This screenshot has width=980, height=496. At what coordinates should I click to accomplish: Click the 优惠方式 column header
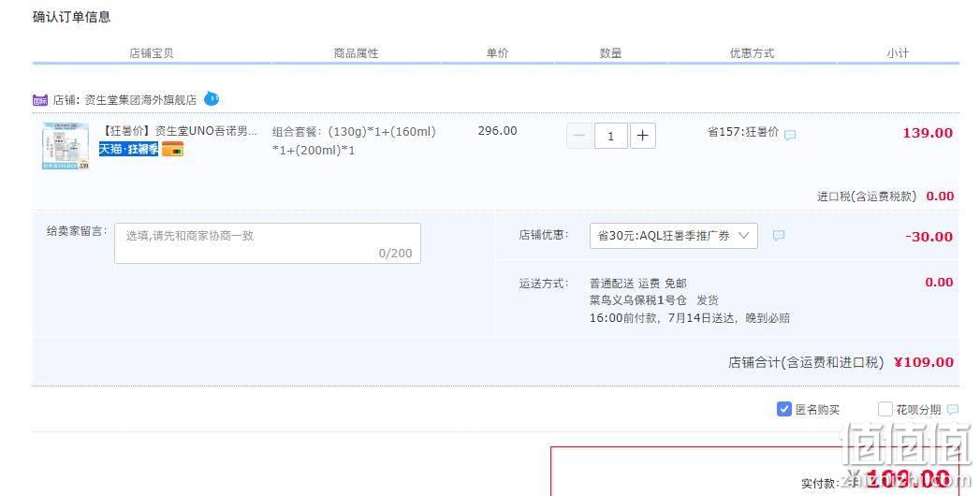click(x=752, y=53)
